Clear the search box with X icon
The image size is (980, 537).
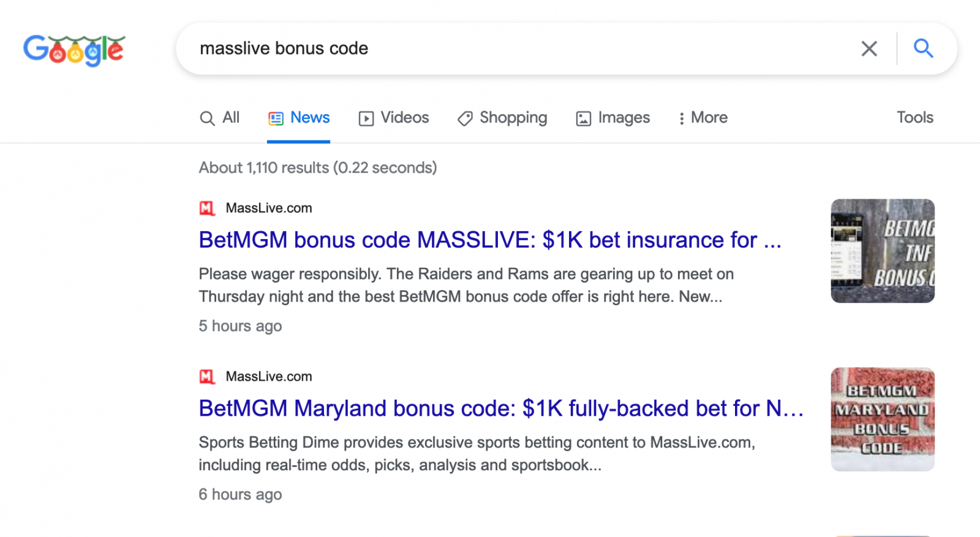869,48
